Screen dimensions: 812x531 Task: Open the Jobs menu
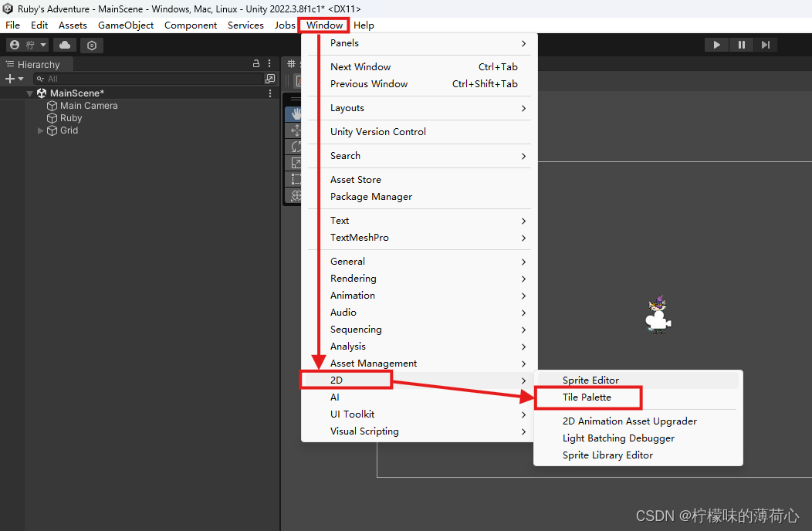pyautogui.click(x=285, y=25)
